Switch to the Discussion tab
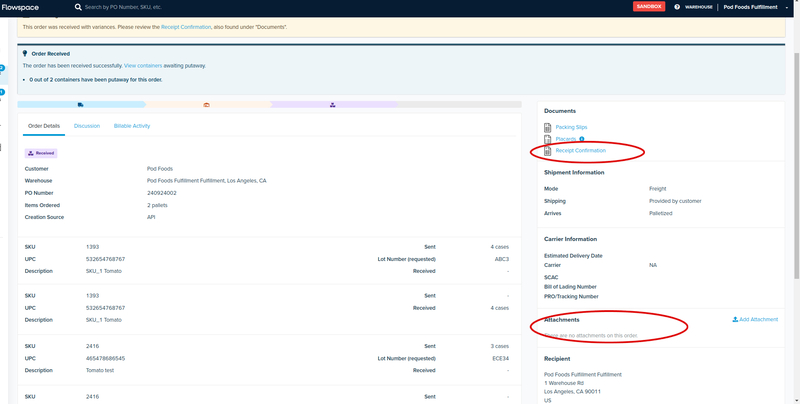The width and height of the screenshot is (800, 404). (87, 126)
